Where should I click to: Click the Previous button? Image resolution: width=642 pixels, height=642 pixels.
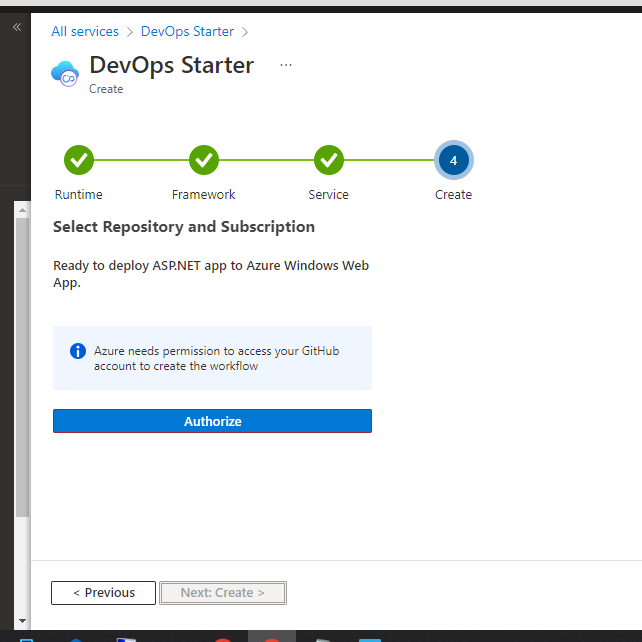(x=103, y=593)
